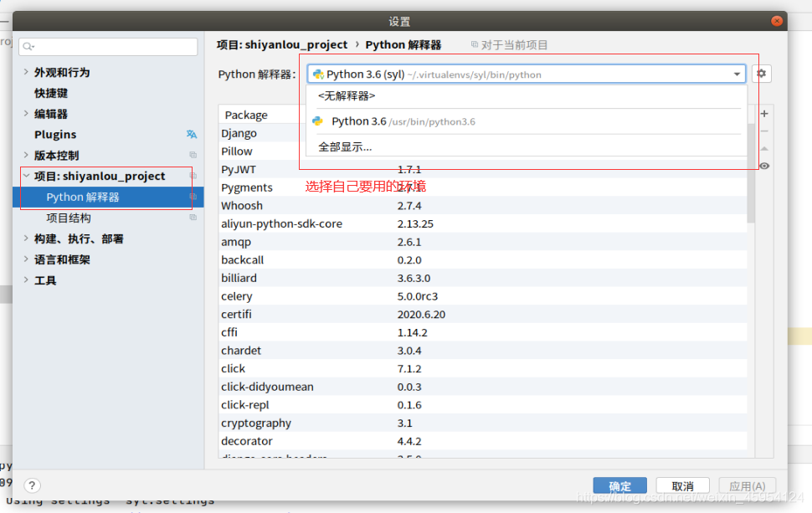This screenshot has height=513, width=812.
Task: Click the help question mark icon
Action: pos(32,485)
